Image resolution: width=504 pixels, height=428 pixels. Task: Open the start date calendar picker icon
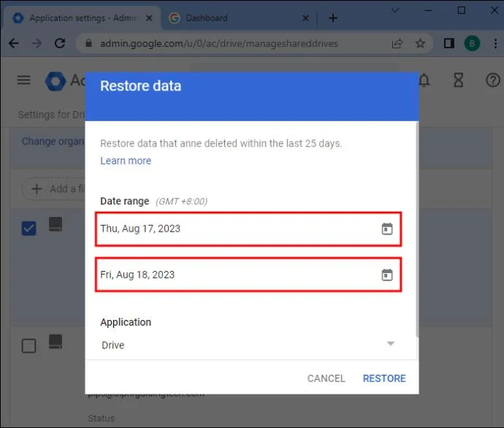(387, 229)
